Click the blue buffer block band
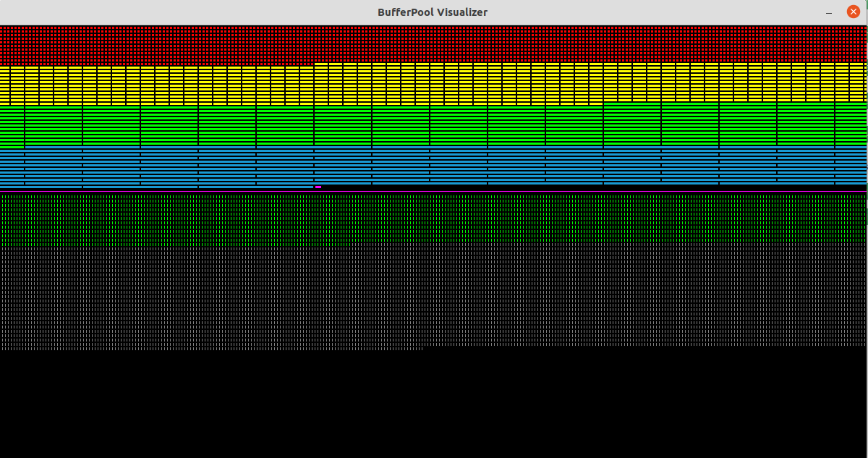The image size is (868, 458). point(434,166)
